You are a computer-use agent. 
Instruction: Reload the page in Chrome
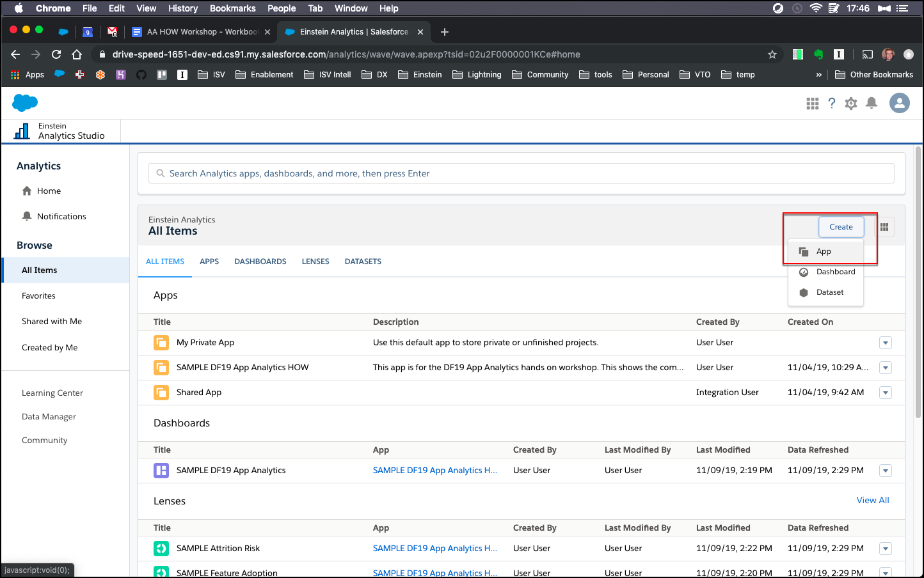[56, 54]
